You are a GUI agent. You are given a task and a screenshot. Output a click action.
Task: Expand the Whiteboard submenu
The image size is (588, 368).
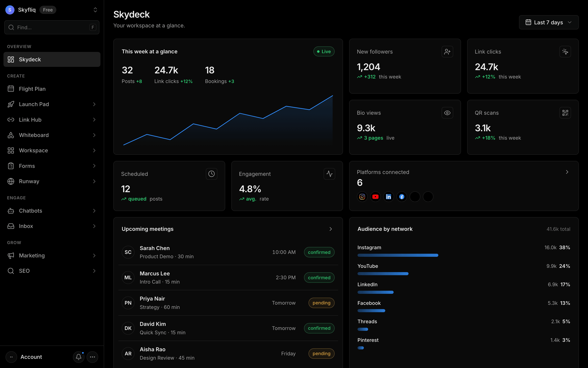94,135
